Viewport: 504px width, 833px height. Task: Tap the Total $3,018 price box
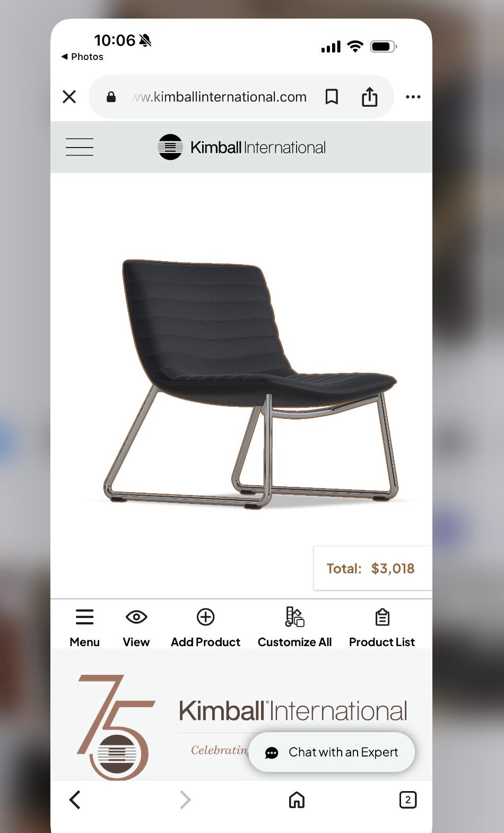tap(372, 568)
